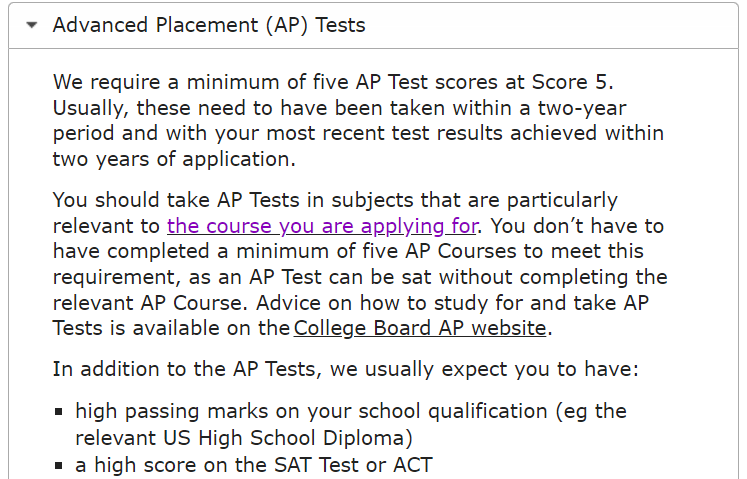747x479 pixels.
Task: Open the College Board AP website link
Action: [x=420, y=328]
